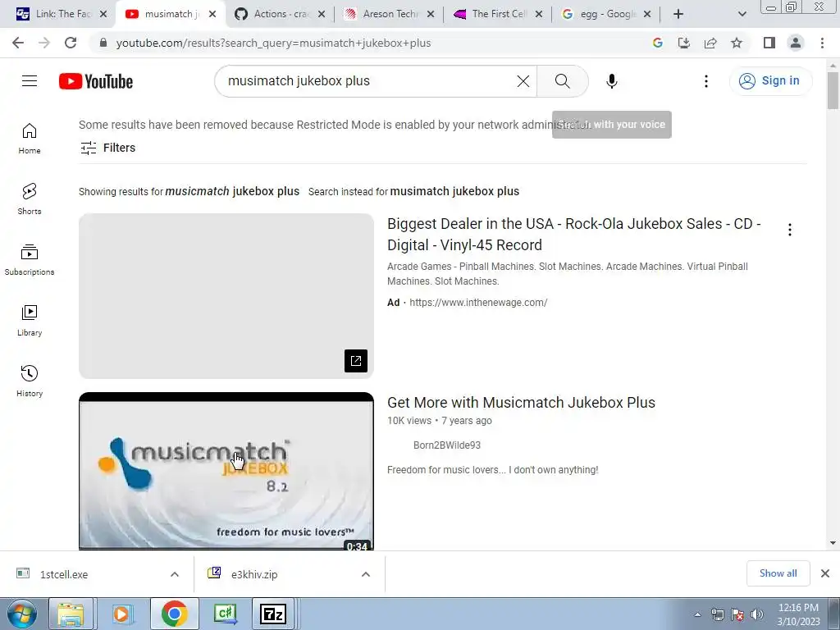Viewport: 840px width, 630px height.
Task: Open the C# app on taskbar
Action: 225,614
